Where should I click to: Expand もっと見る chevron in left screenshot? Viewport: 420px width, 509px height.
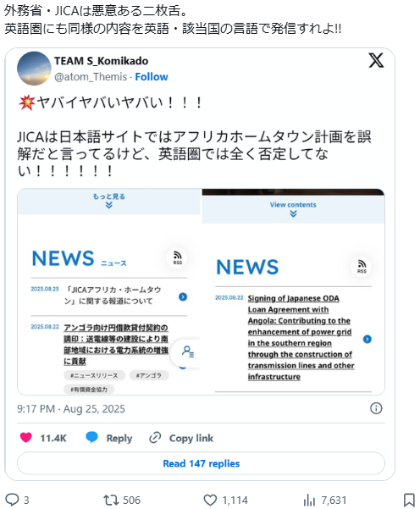click(x=109, y=205)
